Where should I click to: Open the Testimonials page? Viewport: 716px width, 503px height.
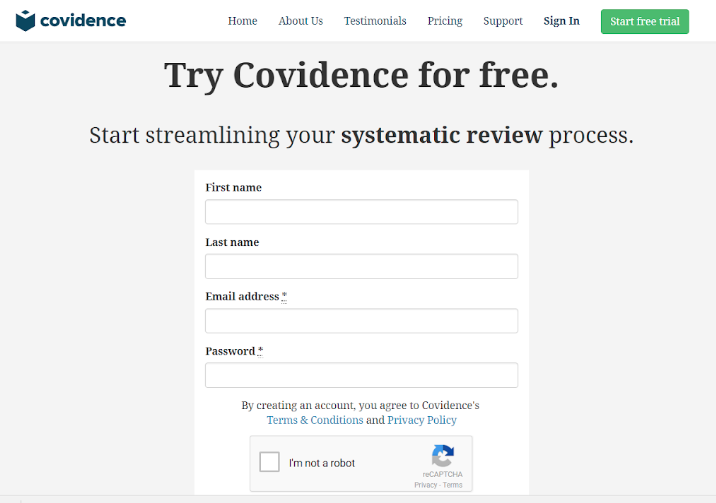[x=375, y=21]
